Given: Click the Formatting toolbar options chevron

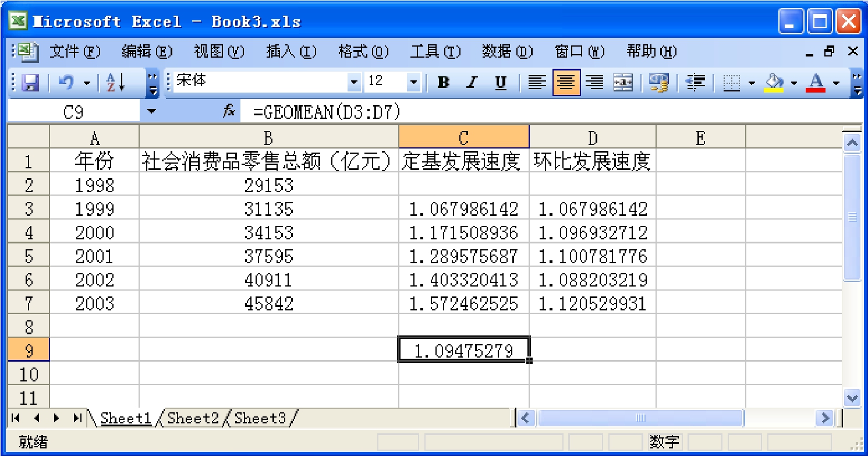Looking at the screenshot, I should pyautogui.click(x=857, y=83).
